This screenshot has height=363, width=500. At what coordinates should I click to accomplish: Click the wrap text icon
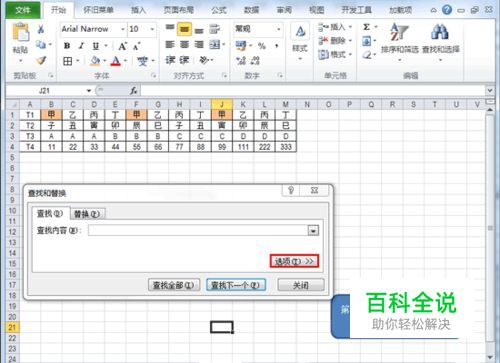214,29
